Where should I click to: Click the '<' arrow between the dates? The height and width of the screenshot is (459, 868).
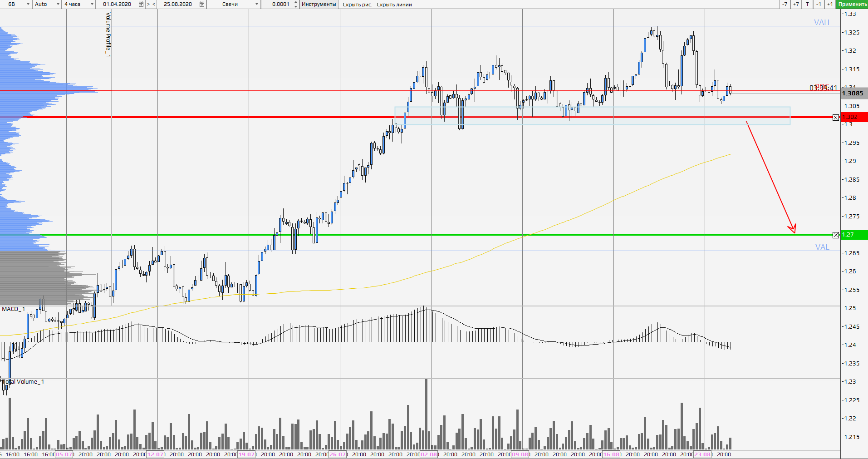tap(154, 4)
